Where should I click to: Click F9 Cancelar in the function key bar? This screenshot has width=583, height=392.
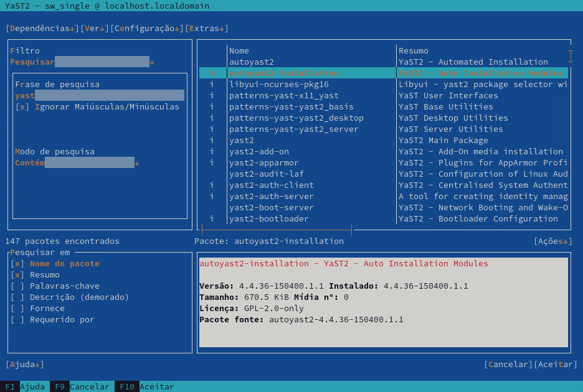click(x=82, y=387)
